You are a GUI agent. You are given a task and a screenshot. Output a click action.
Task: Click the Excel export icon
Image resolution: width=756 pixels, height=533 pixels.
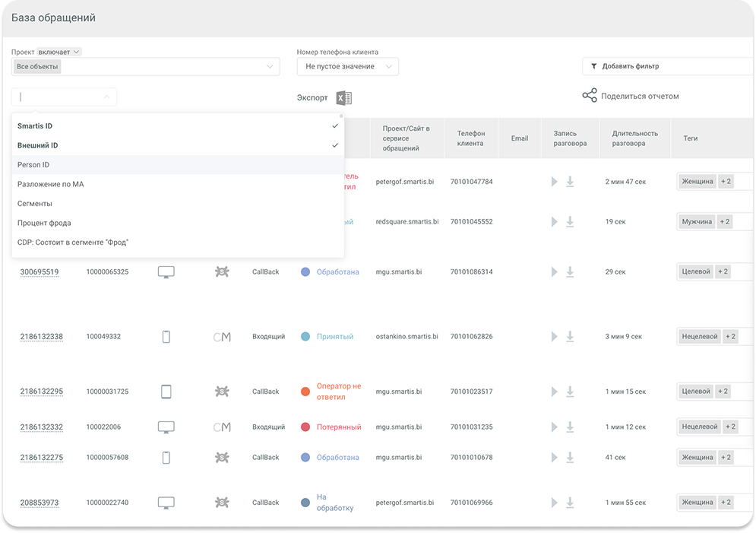coord(344,98)
